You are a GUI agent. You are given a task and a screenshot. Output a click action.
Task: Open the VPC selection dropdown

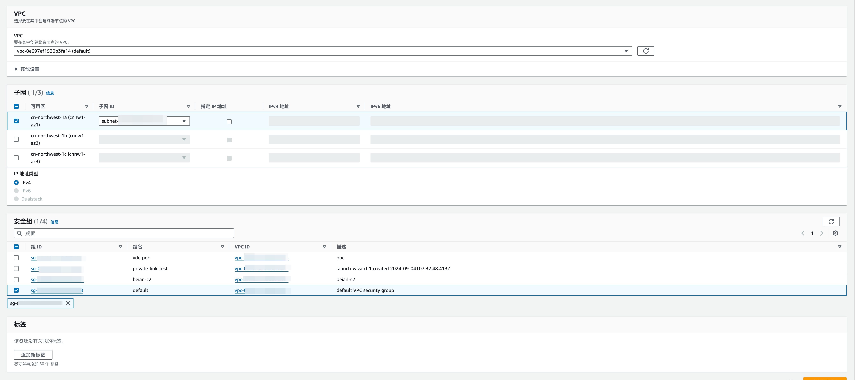point(322,51)
